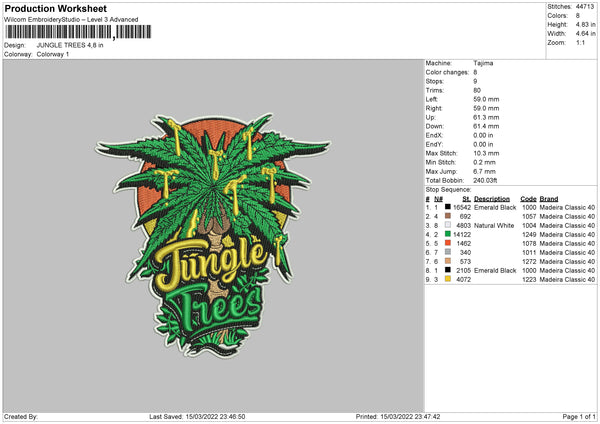Viewport: 600px width, 424px height.
Task: Click the Colors value 8
Action: pos(578,16)
